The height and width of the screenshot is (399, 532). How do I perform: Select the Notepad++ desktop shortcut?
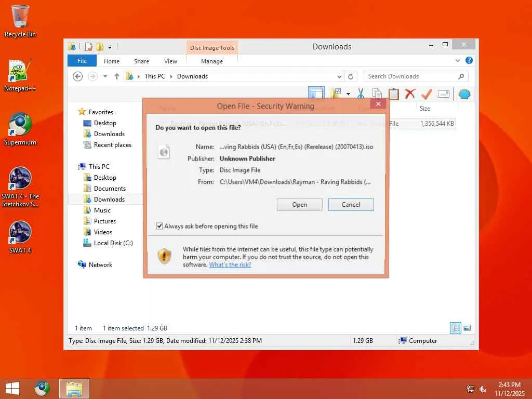click(20, 76)
